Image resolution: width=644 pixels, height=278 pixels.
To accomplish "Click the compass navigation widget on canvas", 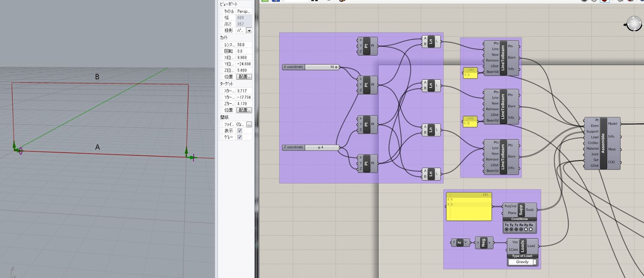I will tap(634, 24).
